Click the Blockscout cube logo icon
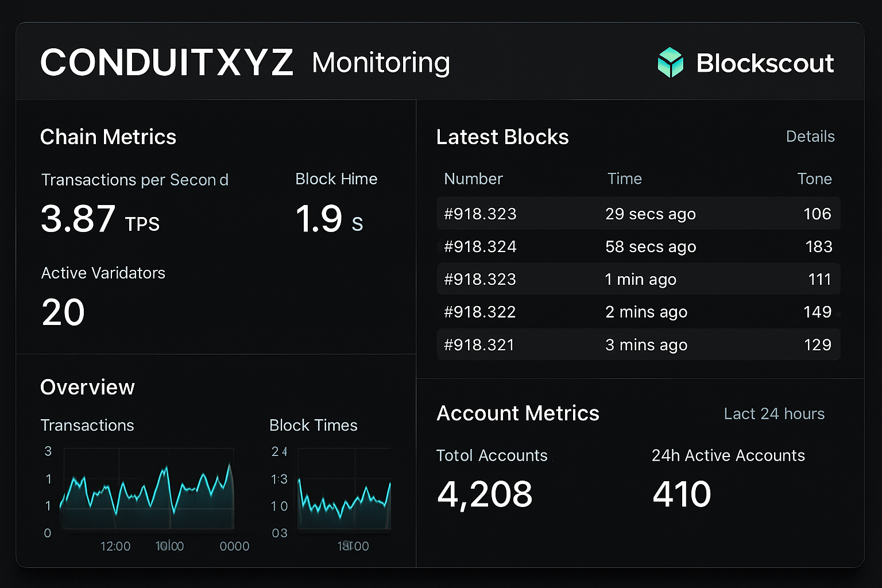Viewport: 882px width, 588px height. click(670, 63)
